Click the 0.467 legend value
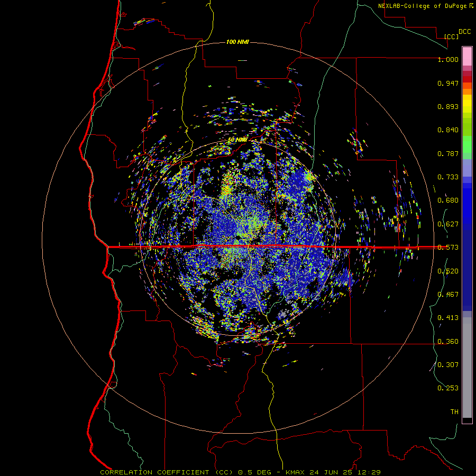This screenshot has height=476, width=476. coord(448,295)
